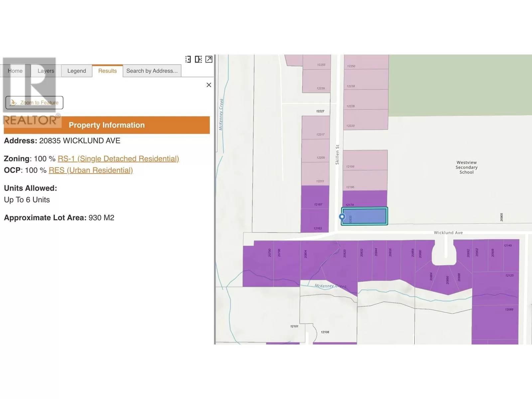532x399 pixels.
Task: Open the Legend tab
Action: pos(76,71)
